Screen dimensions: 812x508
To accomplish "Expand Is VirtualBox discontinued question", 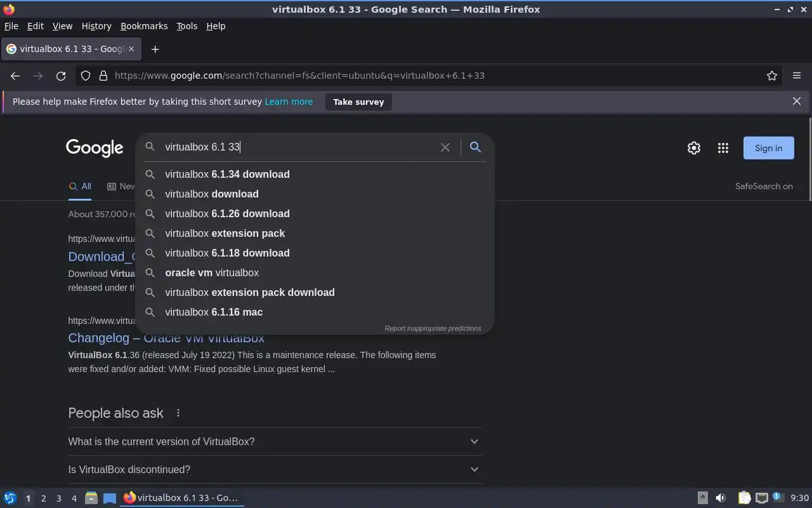I will [x=275, y=469].
